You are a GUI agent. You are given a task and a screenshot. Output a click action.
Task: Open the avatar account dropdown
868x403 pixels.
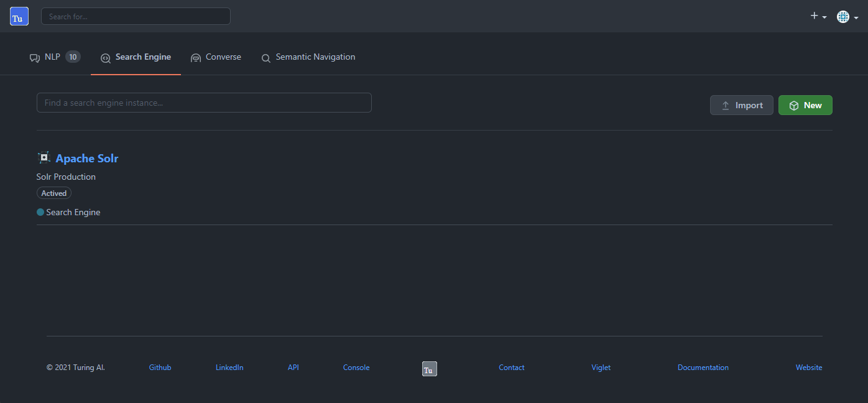[x=857, y=19]
